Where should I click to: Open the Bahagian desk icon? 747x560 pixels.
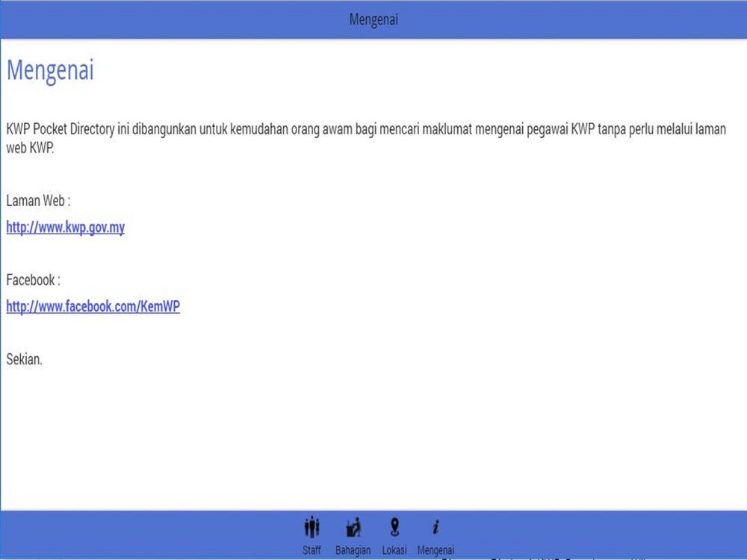click(x=353, y=527)
